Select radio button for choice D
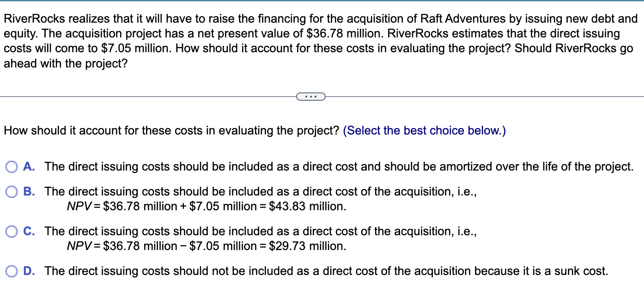The height and width of the screenshot is (293, 644). (x=11, y=271)
